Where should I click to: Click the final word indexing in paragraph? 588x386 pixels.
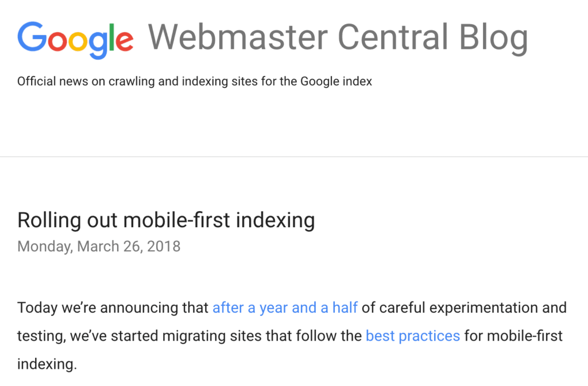(46, 364)
